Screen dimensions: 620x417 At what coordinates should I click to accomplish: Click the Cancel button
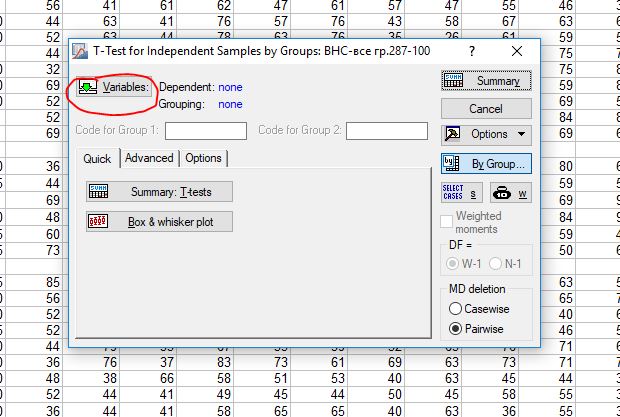(485, 108)
